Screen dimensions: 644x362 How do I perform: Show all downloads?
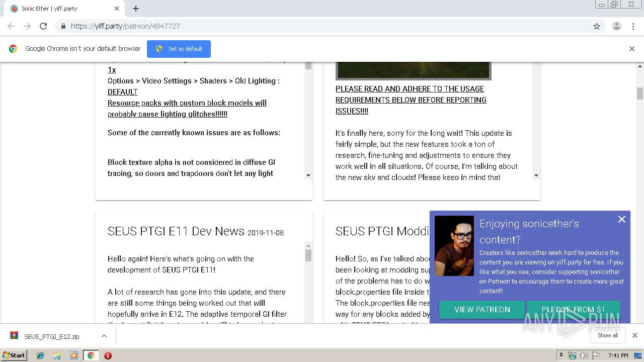coord(608,335)
